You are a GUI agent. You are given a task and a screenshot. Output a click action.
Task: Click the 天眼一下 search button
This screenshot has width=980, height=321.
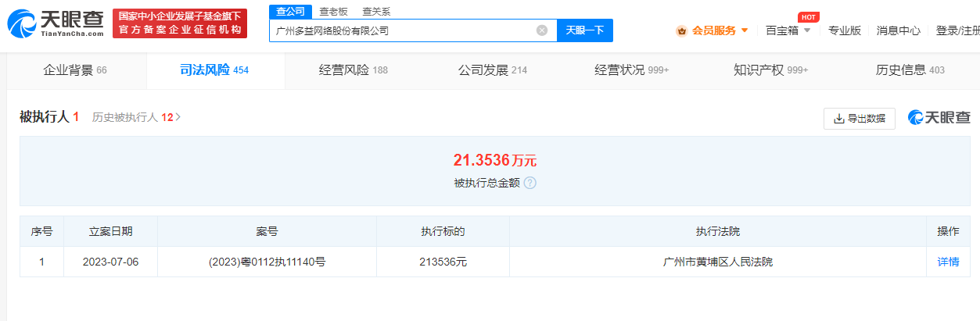click(585, 30)
